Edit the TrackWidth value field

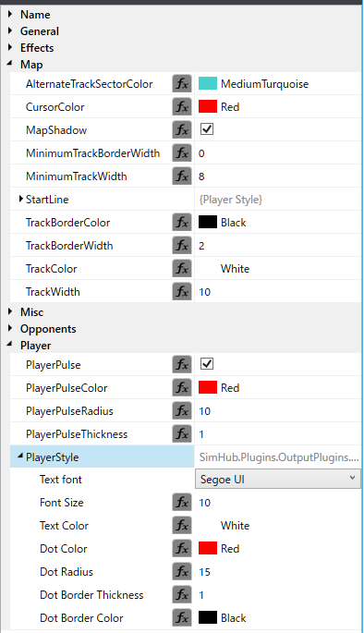[x=278, y=292]
